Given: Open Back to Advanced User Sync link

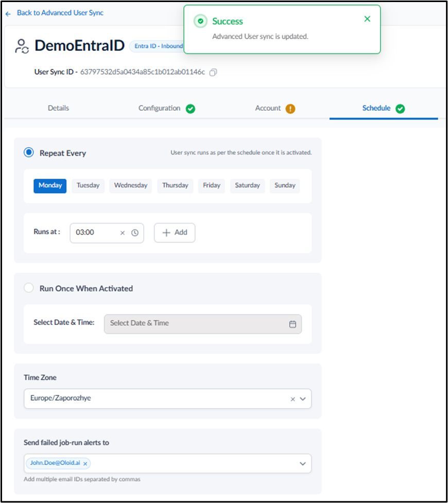Looking at the screenshot, I should [x=60, y=13].
